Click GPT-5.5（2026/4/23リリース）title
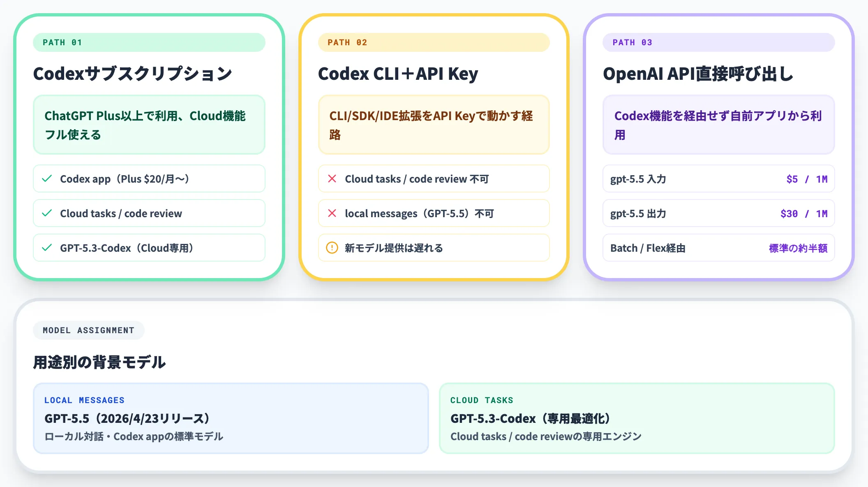 point(127,419)
